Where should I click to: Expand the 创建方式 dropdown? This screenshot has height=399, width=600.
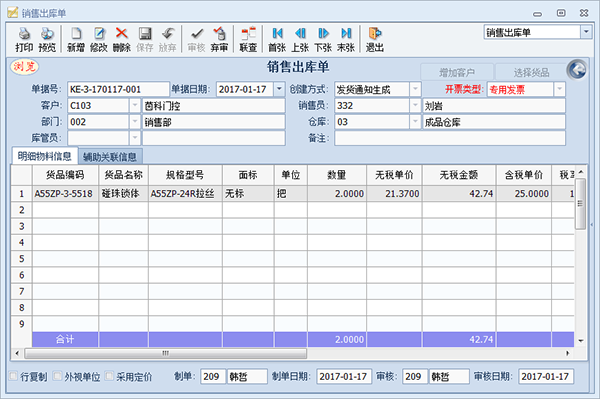[x=415, y=89]
